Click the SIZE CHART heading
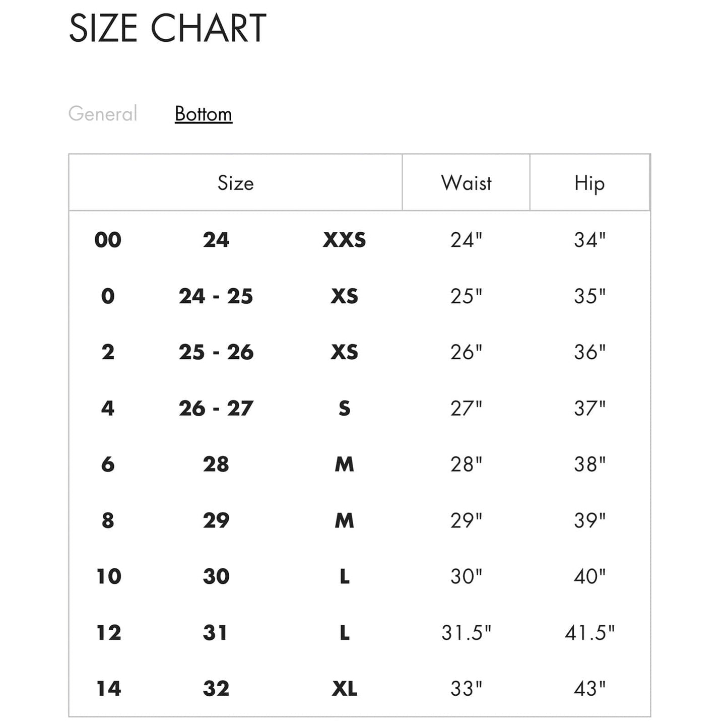 click(167, 28)
